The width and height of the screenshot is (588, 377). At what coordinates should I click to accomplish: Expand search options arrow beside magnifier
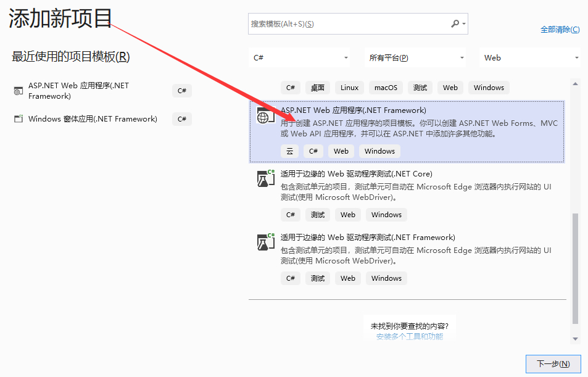pyautogui.click(x=464, y=23)
